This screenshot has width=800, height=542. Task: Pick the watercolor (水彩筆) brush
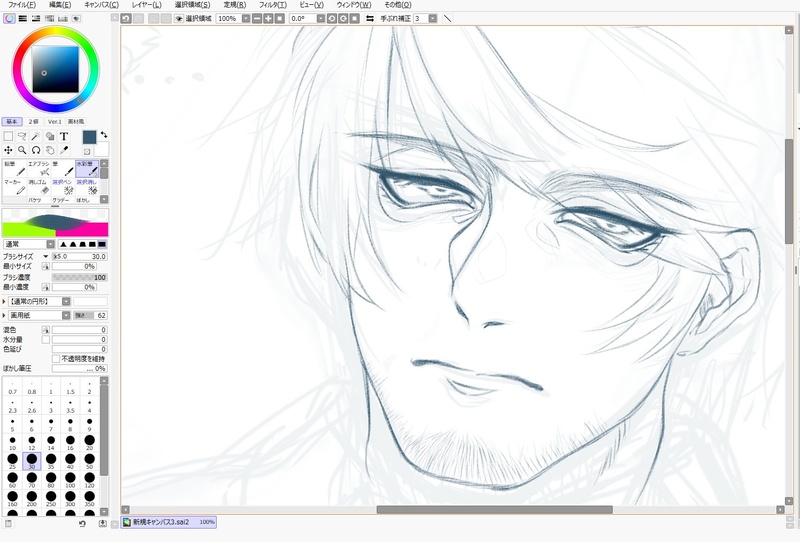(87, 168)
